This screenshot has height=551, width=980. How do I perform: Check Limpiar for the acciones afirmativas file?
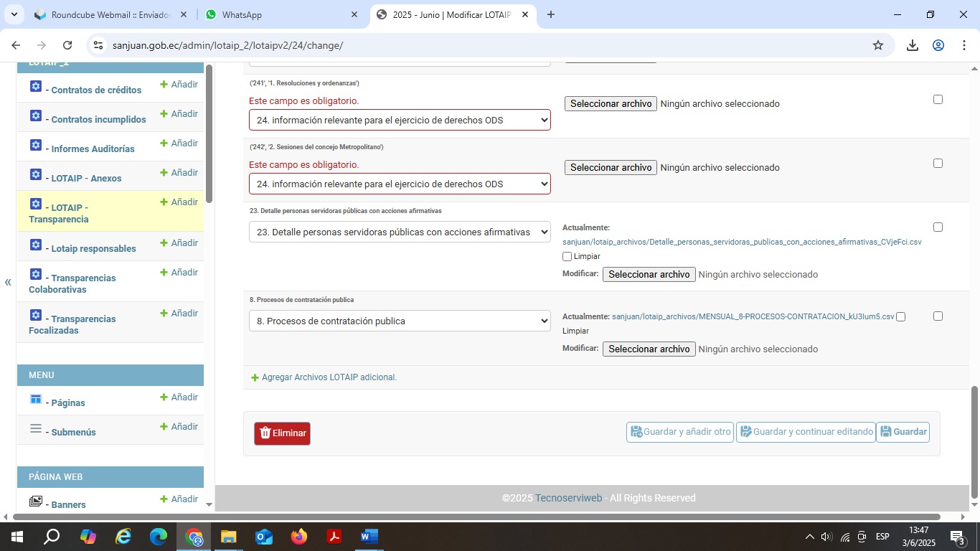[x=567, y=256]
